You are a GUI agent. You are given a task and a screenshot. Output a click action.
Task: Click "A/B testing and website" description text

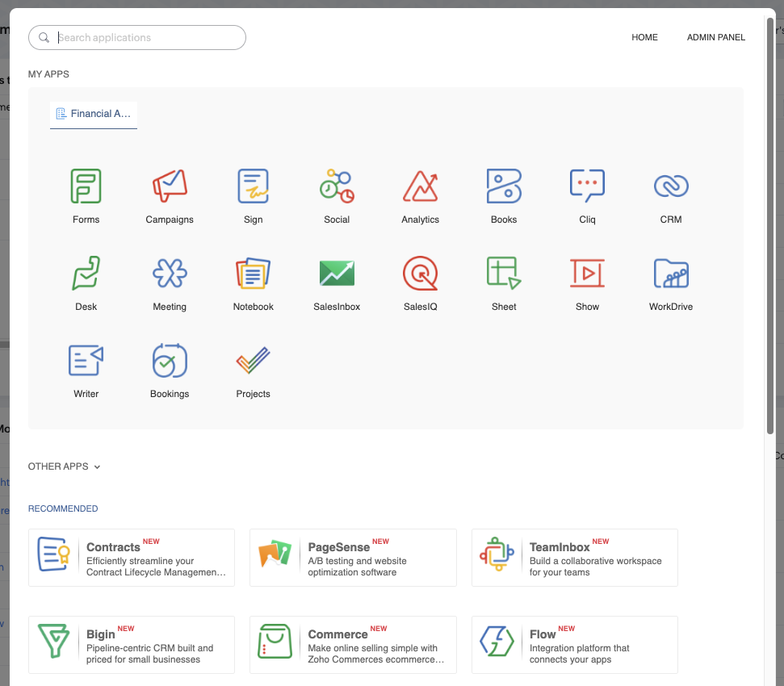click(357, 561)
